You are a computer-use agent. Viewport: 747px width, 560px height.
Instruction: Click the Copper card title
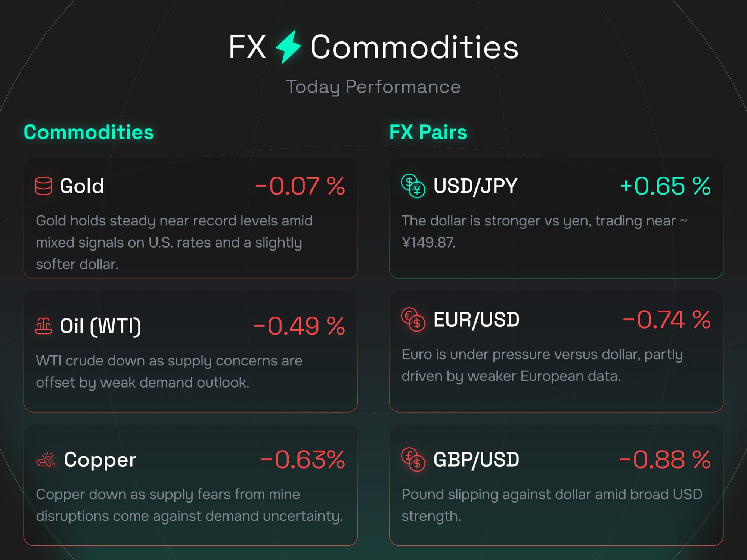[100, 460]
